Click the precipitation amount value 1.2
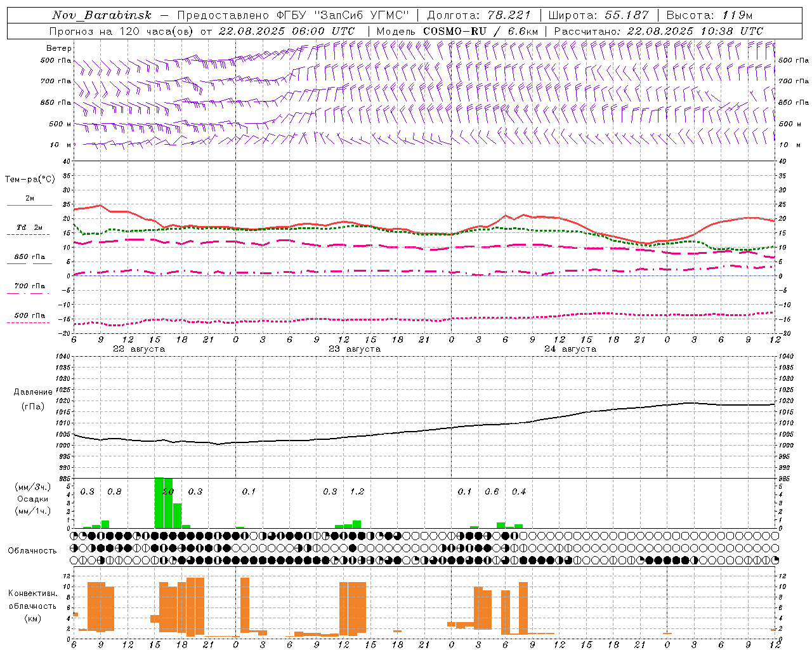 357,491
